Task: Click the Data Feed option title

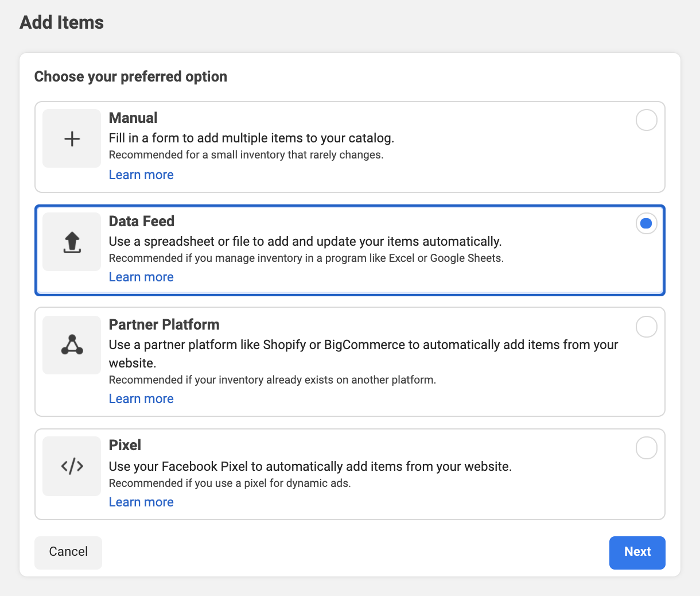Action: [x=142, y=222]
